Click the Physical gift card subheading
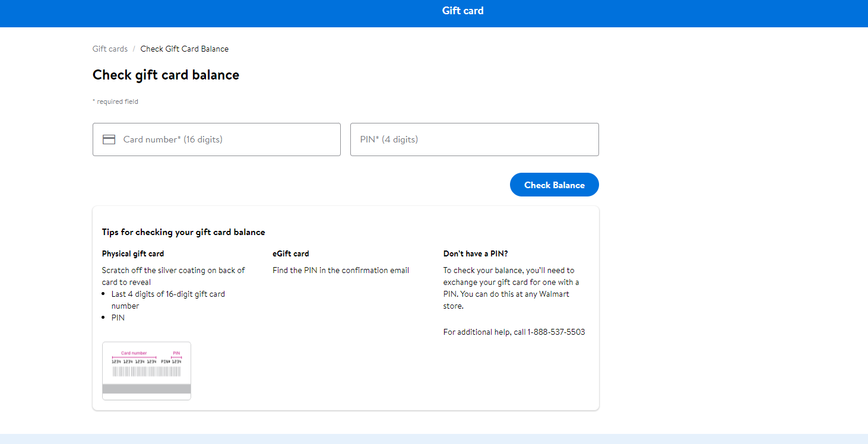The width and height of the screenshot is (868, 444). (x=133, y=253)
